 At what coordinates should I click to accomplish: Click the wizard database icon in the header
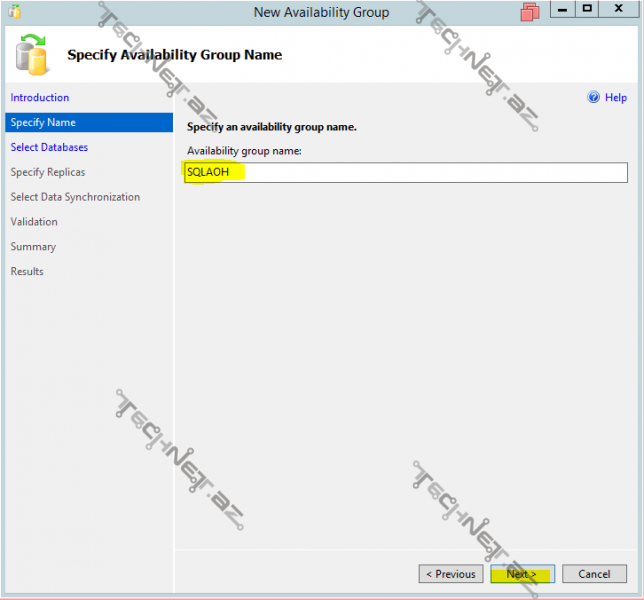tap(33, 54)
